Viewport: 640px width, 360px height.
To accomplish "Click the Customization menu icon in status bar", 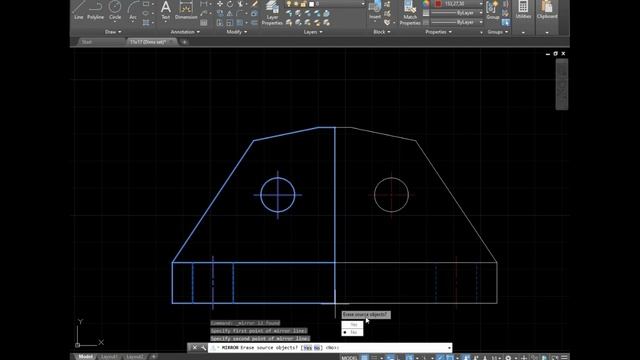I will [564, 358].
